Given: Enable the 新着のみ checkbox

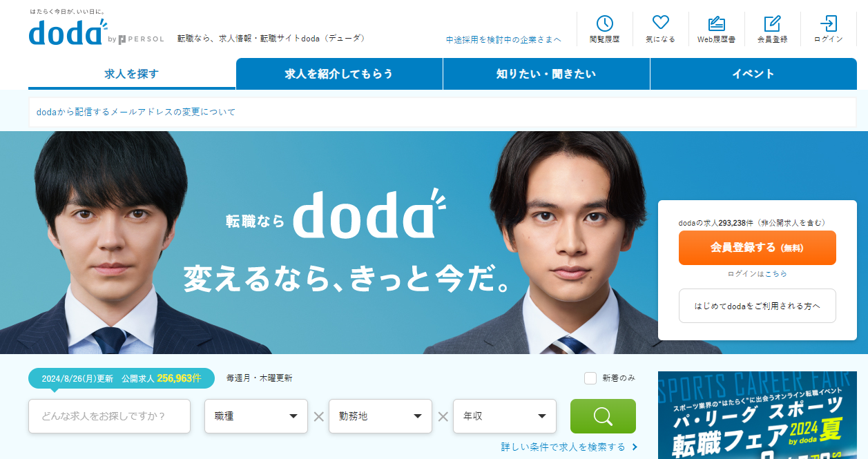Looking at the screenshot, I should (x=590, y=378).
